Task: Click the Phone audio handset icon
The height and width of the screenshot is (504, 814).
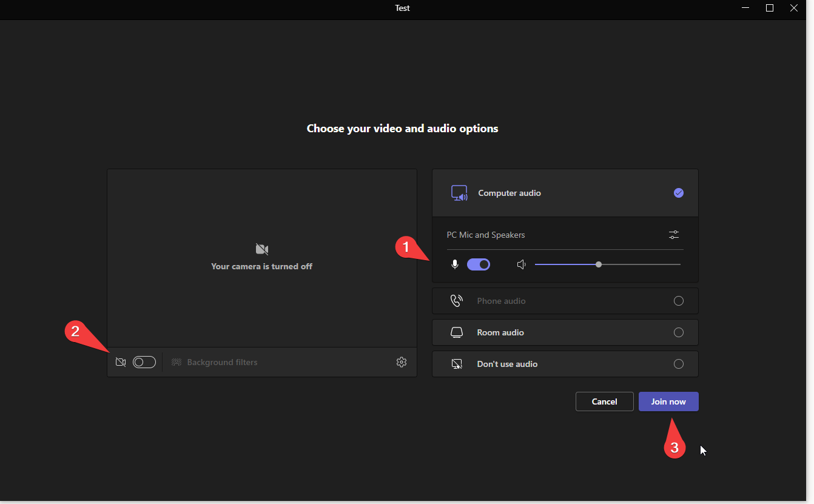Action: pyautogui.click(x=457, y=301)
